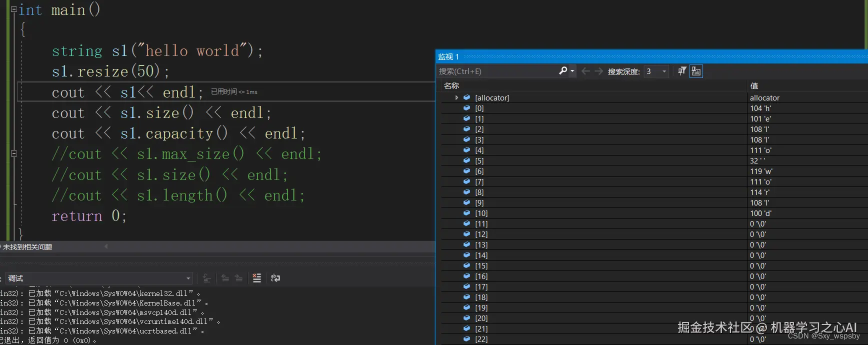
Task: Select the [8] watch row name
Action: 479,192
